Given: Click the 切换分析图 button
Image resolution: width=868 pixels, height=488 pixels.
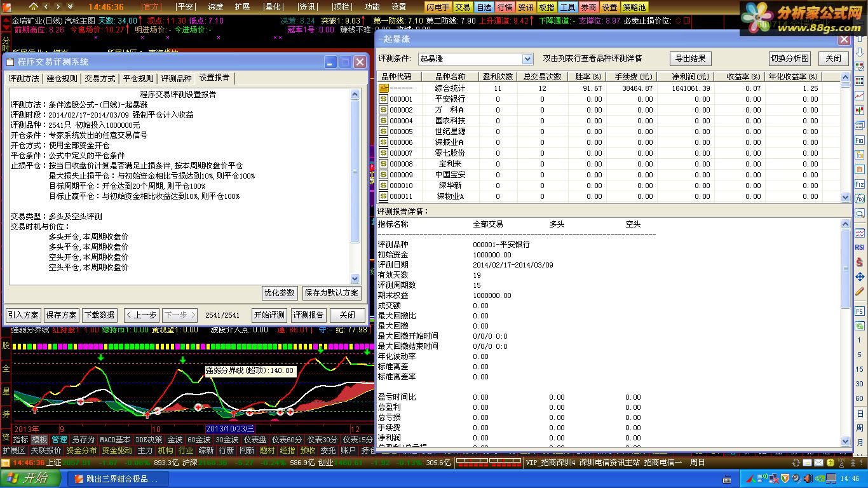Looking at the screenshot, I should coord(790,58).
